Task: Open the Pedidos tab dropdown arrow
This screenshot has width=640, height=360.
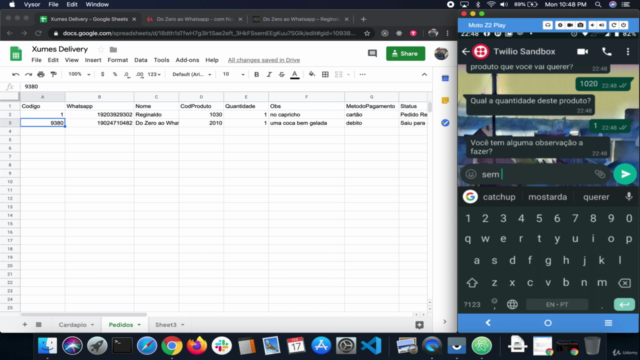Action: pyautogui.click(x=139, y=325)
